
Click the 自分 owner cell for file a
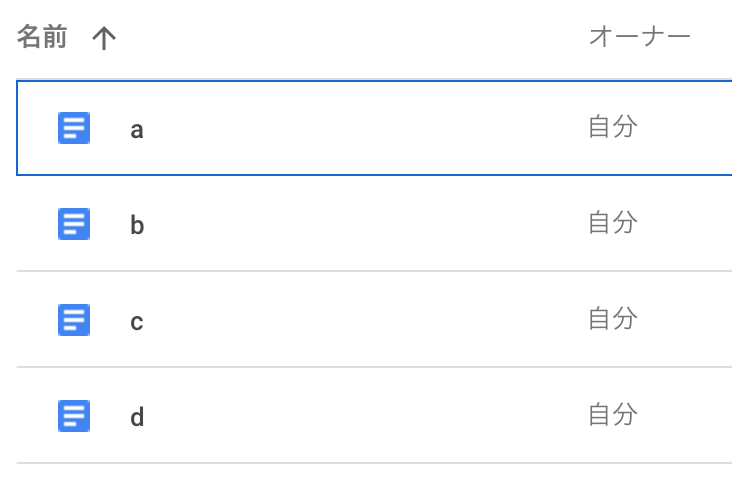point(612,127)
